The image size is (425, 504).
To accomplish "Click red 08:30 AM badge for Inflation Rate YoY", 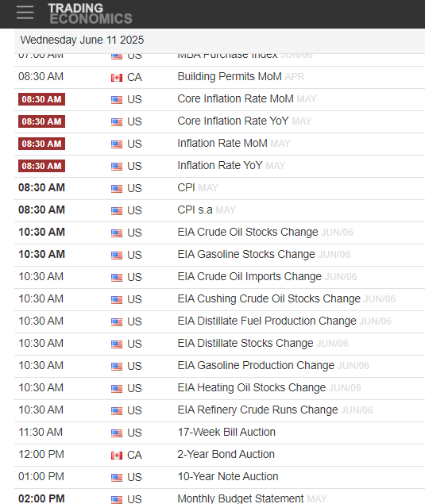I will click(41, 166).
